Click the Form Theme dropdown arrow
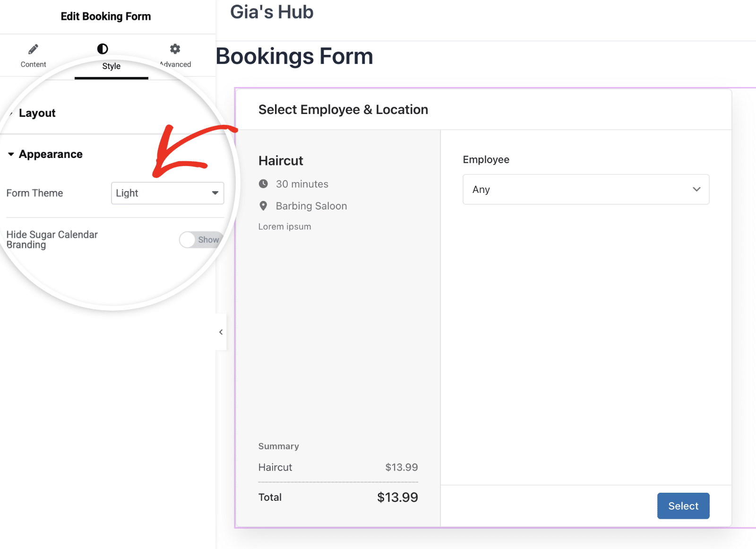 (x=214, y=193)
